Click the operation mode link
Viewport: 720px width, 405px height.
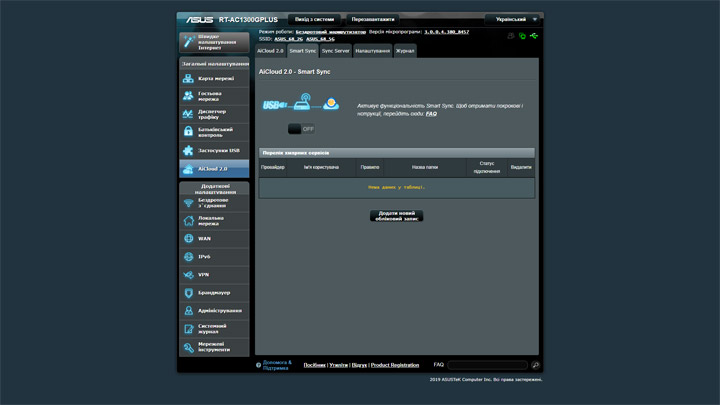pyautogui.click(x=331, y=32)
